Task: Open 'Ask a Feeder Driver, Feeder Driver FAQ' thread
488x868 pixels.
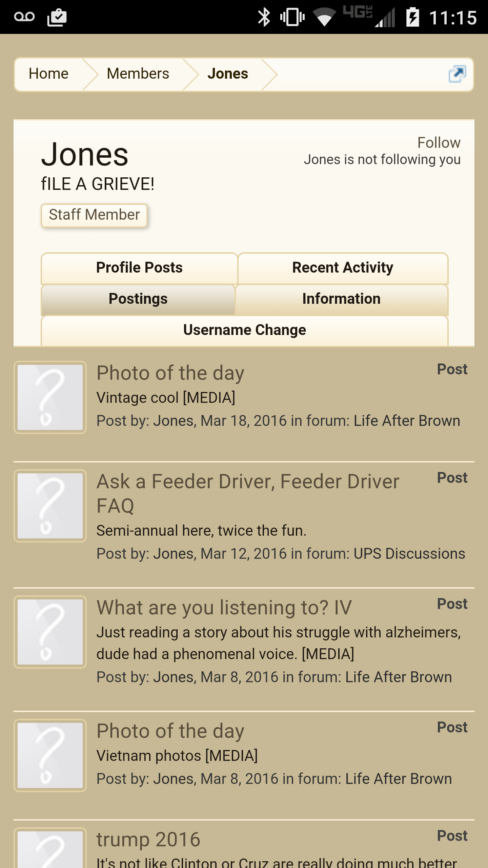Action: pos(248,493)
